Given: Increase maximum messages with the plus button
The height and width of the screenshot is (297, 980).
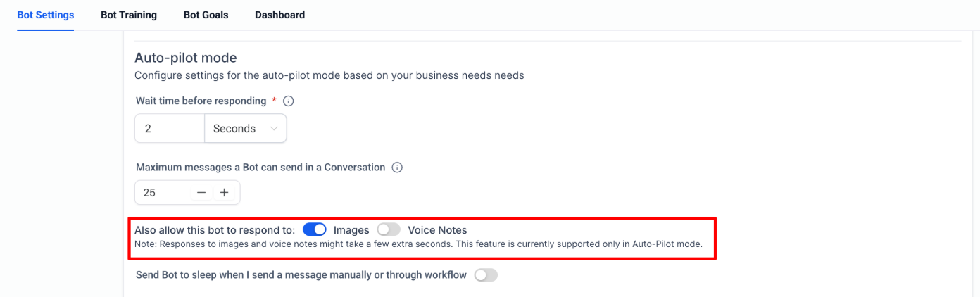Looking at the screenshot, I should click(x=225, y=192).
